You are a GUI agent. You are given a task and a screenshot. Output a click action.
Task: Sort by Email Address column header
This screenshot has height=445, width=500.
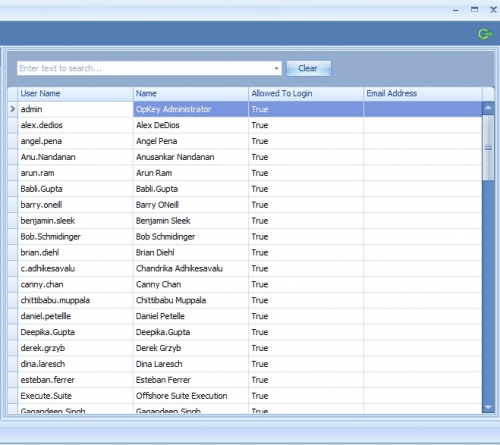[423, 94]
